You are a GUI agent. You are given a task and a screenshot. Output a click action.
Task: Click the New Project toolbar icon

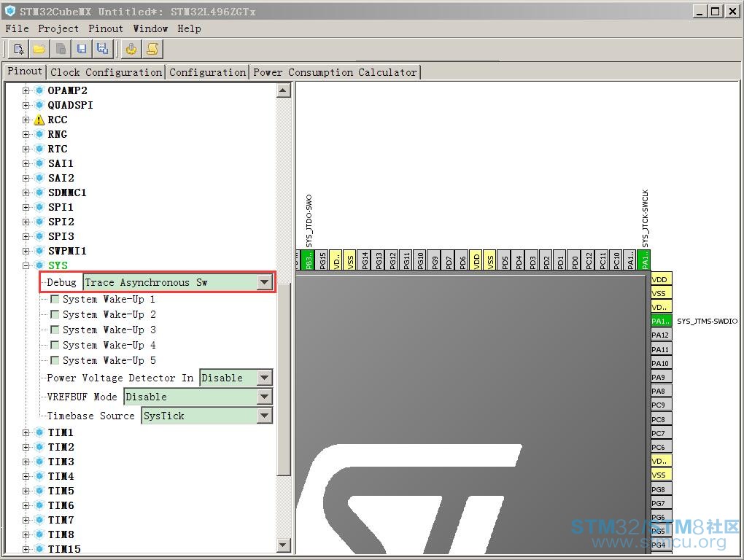point(18,49)
